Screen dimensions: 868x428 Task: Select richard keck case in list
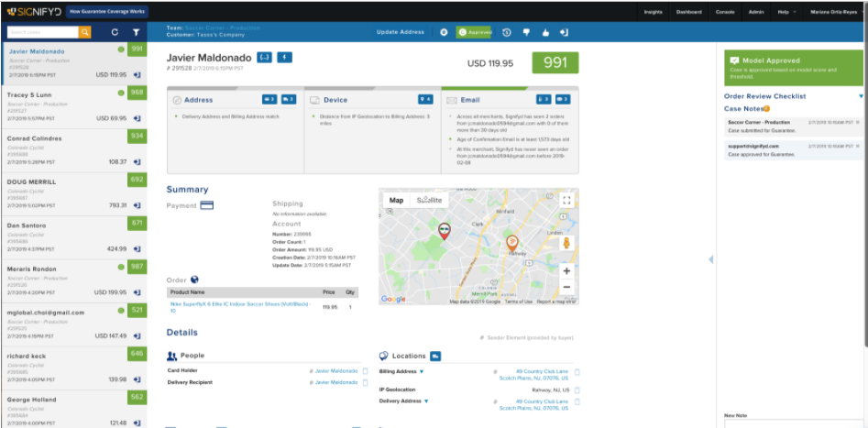point(74,368)
